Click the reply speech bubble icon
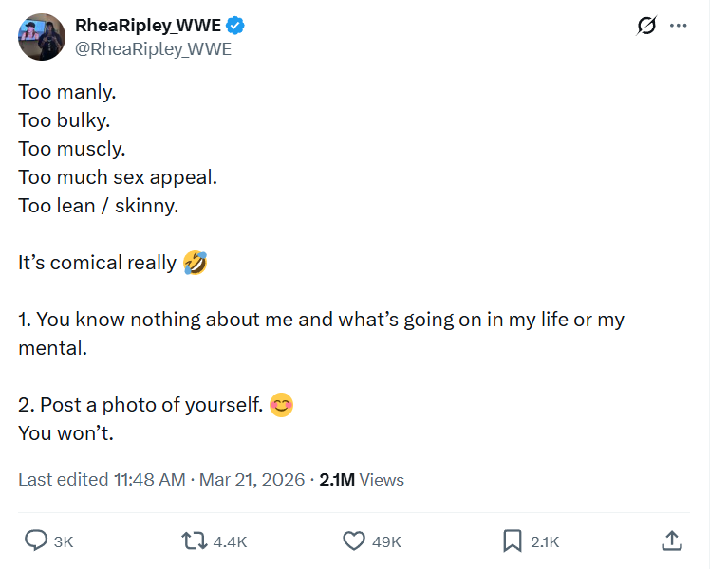The image size is (728, 569). click(35, 541)
